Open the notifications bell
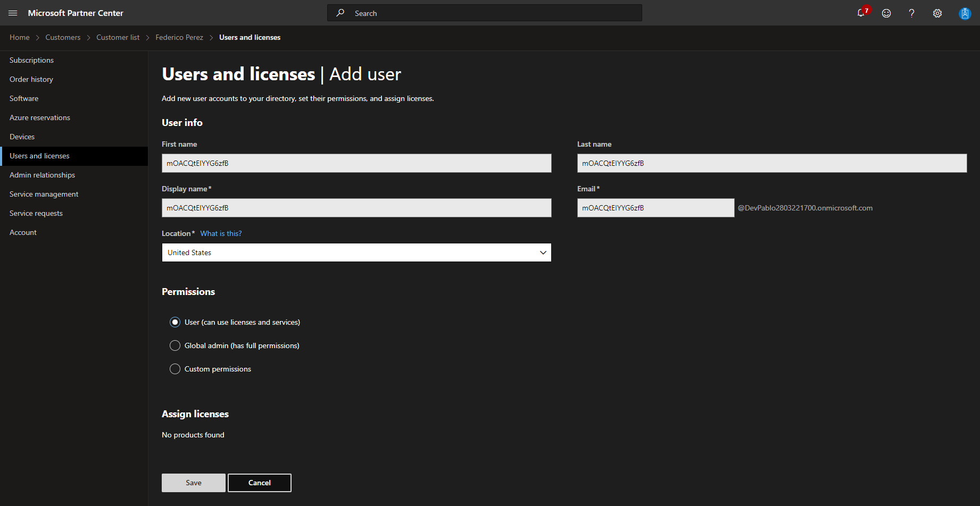Image resolution: width=980 pixels, height=506 pixels. pyautogui.click(x=861, y=13)
